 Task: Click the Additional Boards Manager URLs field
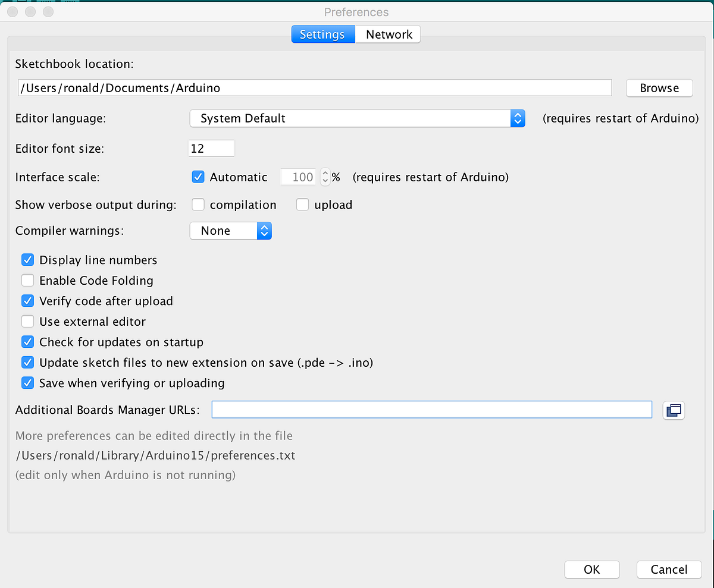(431, 409)
